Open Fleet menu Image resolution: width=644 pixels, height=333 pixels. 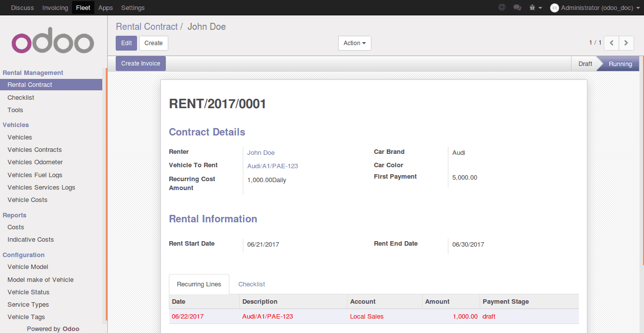point(83,7)
